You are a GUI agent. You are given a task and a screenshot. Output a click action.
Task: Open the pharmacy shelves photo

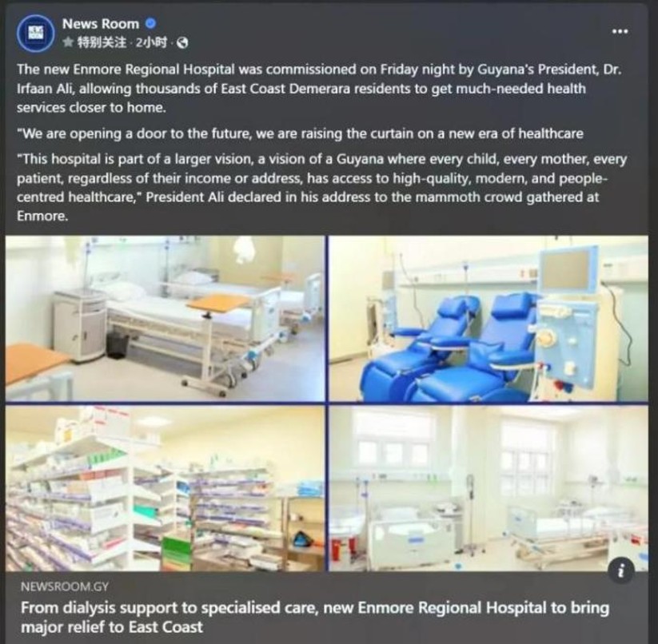[165, 488]
